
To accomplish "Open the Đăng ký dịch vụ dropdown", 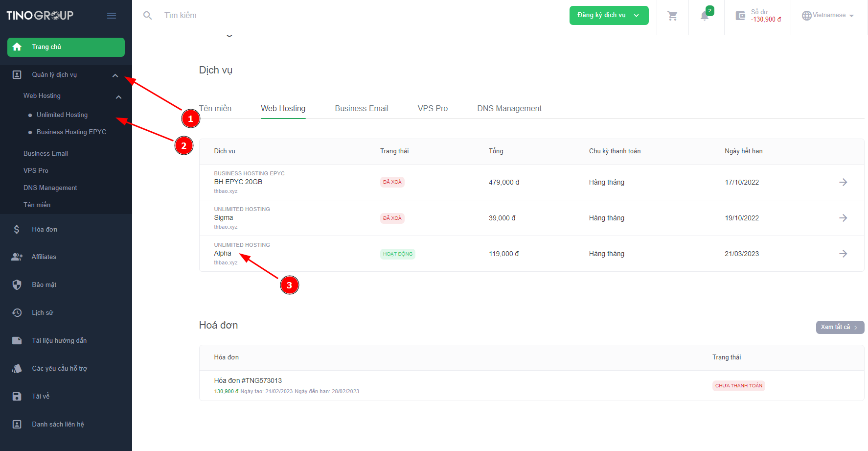I will (x=609, y=15).
